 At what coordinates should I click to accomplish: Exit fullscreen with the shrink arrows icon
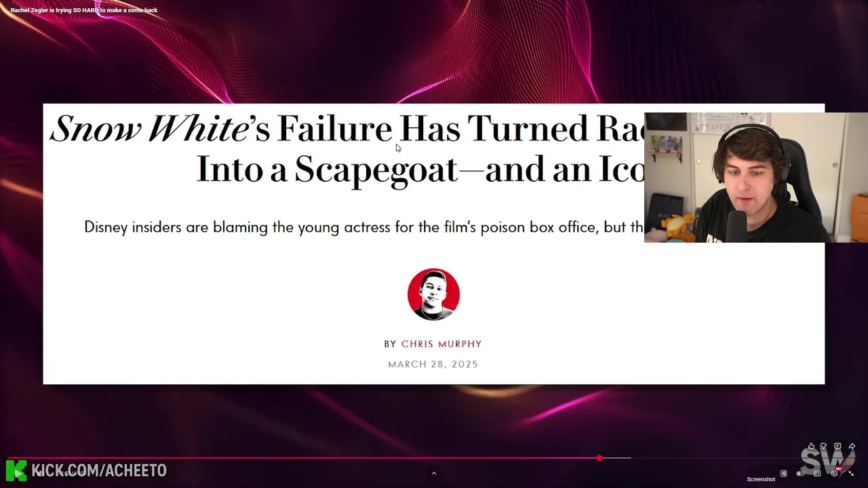pyautogui.click(x=851, y=473)
